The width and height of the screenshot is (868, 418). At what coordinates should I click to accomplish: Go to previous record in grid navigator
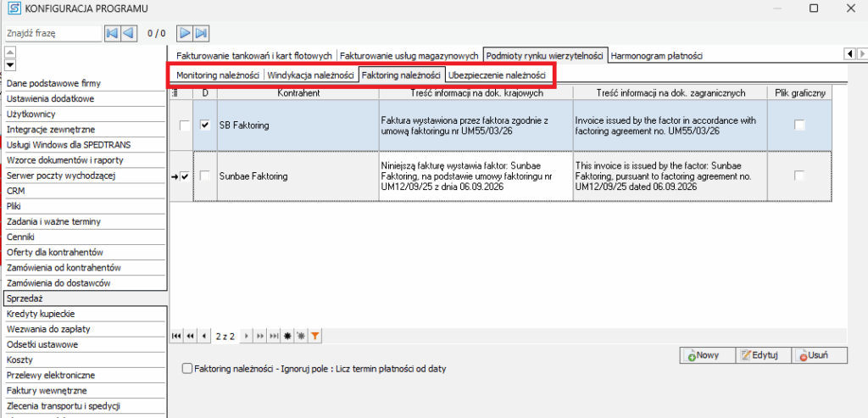coord(204,336)
